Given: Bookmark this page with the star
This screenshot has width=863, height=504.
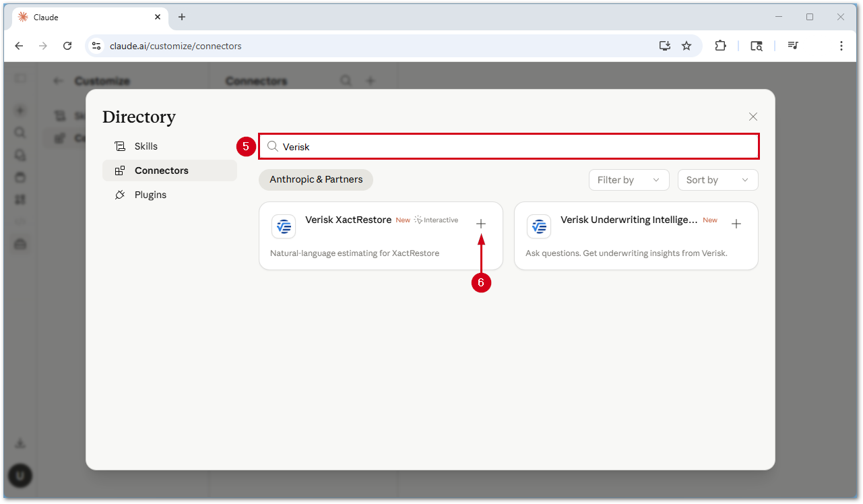Looking at the screenshot, I should [686, 46].
